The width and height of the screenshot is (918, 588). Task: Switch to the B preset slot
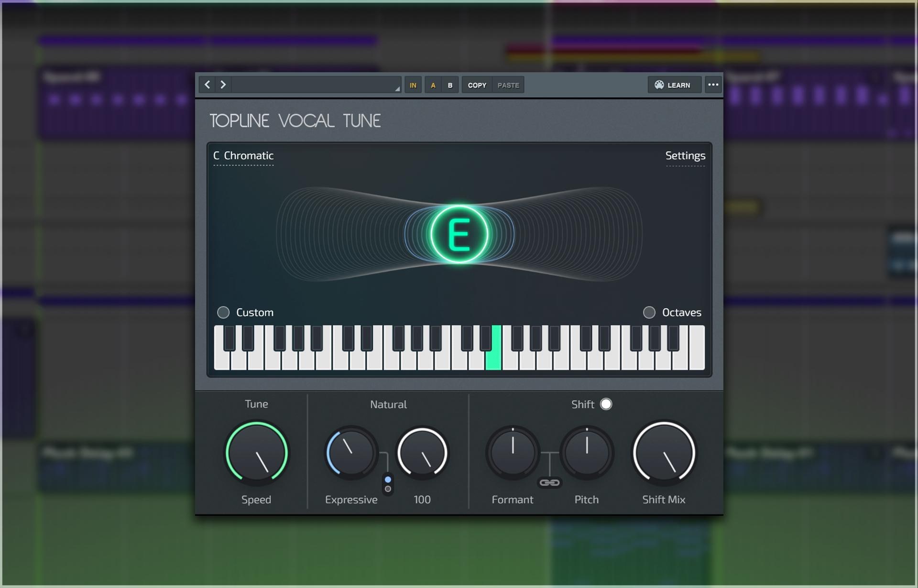450,85
